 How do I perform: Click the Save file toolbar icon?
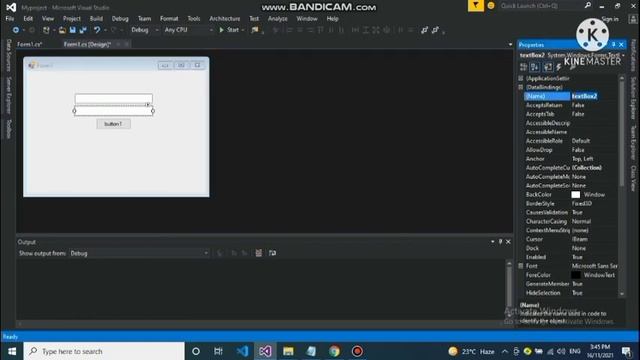[x=73, y=30]
